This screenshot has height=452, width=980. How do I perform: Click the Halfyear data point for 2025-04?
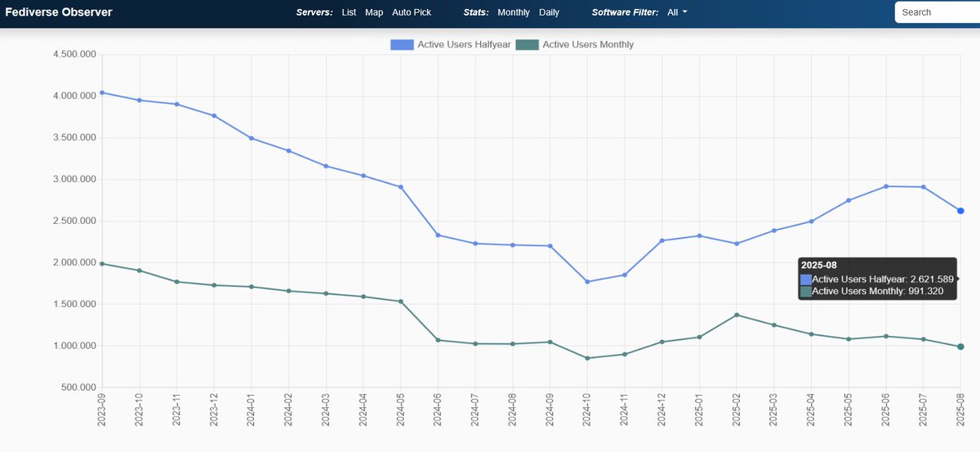[x=811, y=222]
